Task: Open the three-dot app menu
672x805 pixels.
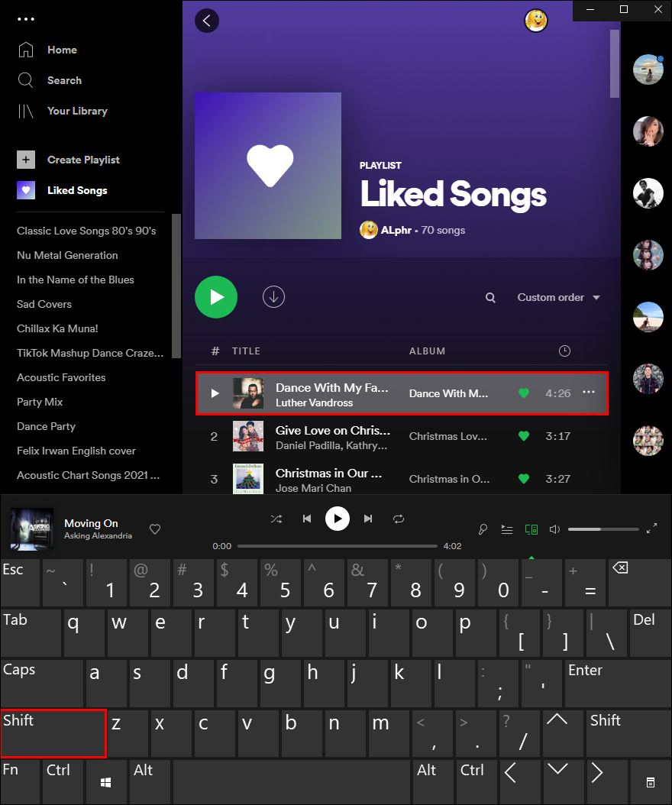Action: pyautogui.click(x=25, y=19)
